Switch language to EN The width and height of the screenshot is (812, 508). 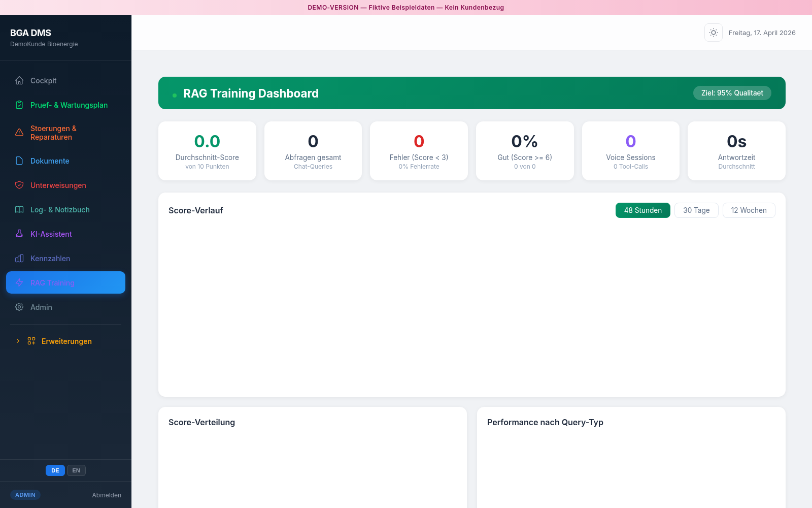click(76, 470)
